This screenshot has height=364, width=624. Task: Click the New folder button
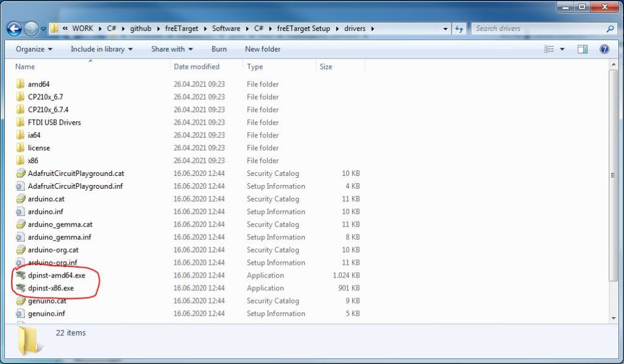(262, 49)
